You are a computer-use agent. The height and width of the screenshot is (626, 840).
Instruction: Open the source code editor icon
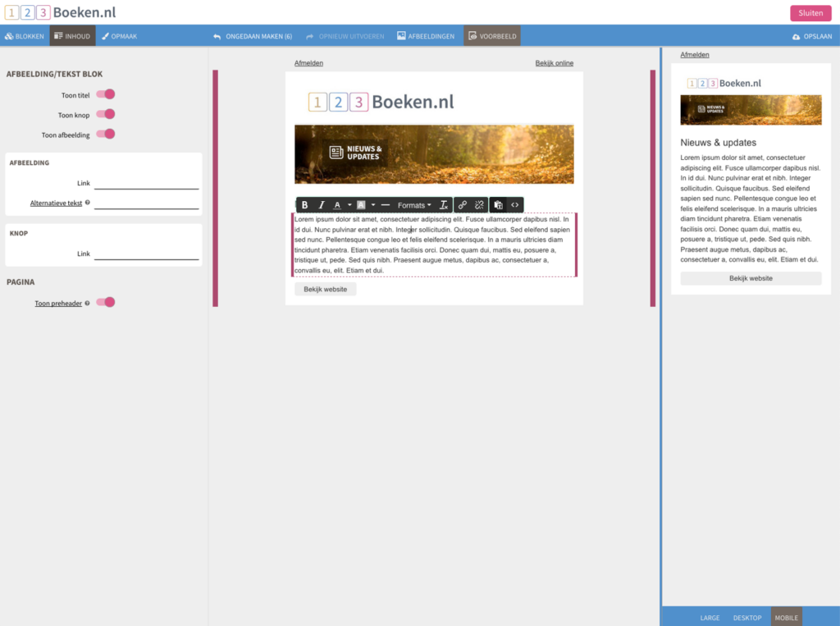pos(515,205)
